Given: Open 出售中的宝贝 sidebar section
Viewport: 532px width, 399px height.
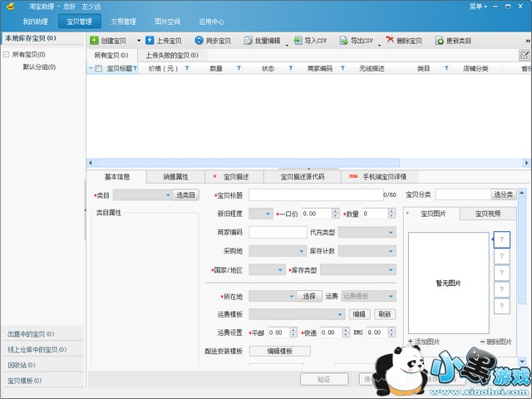Looking at the screenshot, I should 42,334.
